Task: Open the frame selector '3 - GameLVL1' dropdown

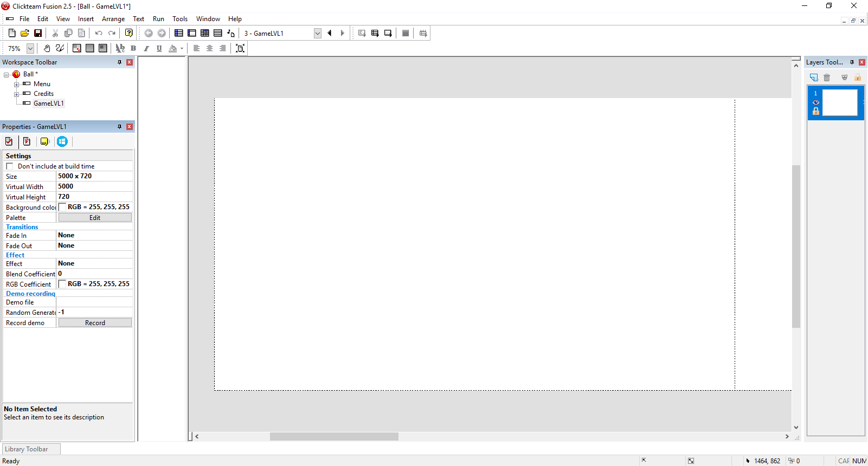Action: tap(318, 33)
